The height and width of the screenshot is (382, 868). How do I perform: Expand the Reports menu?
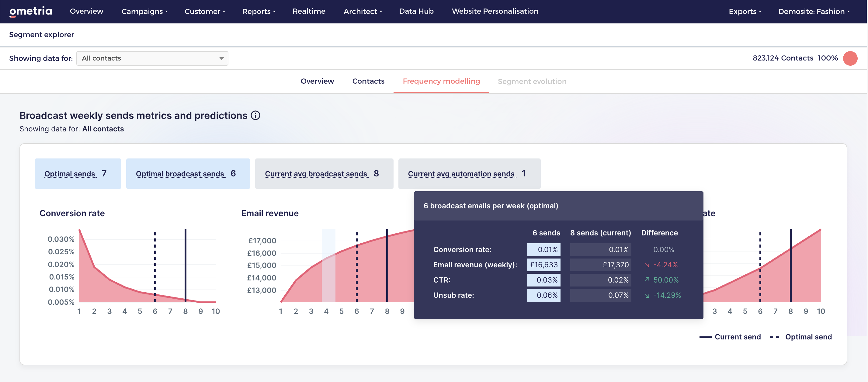coord(259,11)
